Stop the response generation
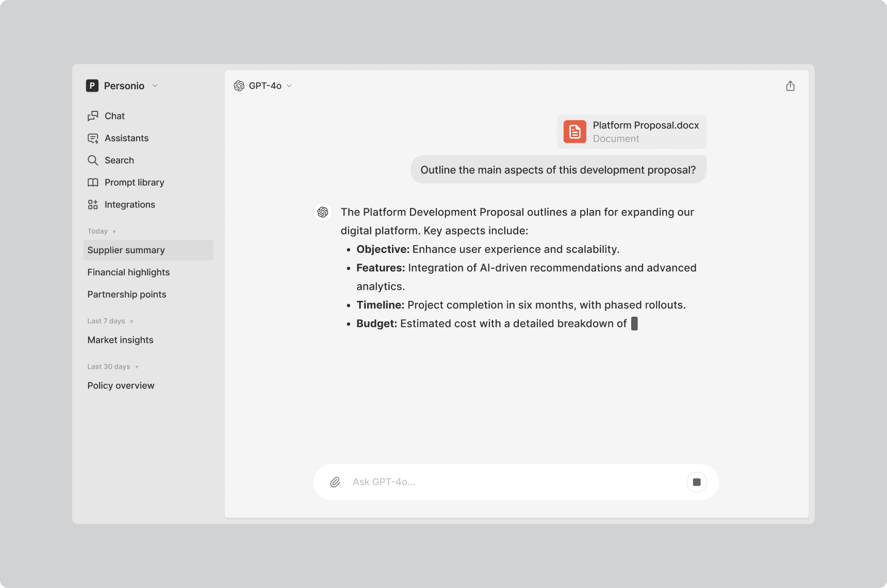 coord(696,482)
